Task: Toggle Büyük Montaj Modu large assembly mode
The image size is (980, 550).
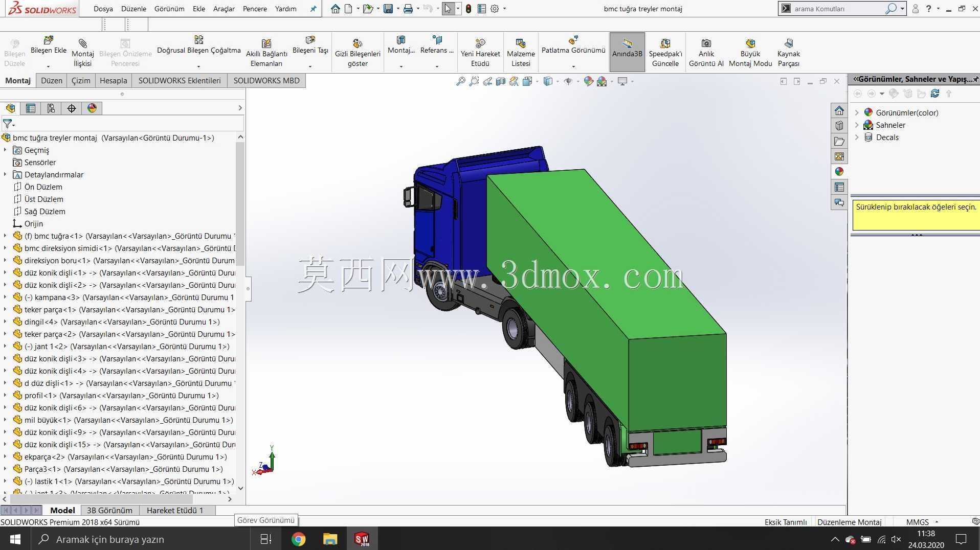Action: [x=750, y=52]
